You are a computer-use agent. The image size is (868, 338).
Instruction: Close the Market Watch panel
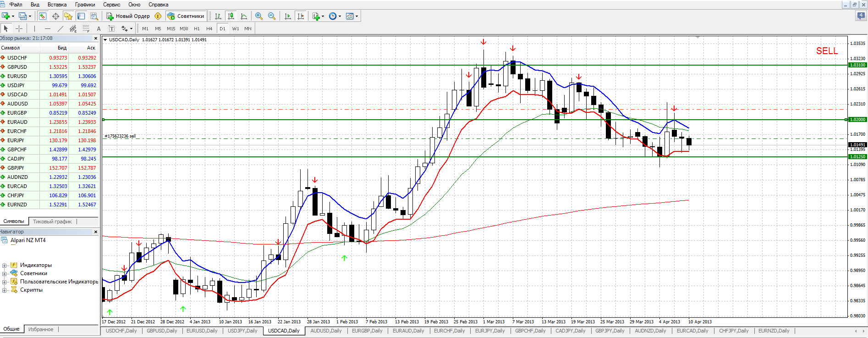coord(96,39)
